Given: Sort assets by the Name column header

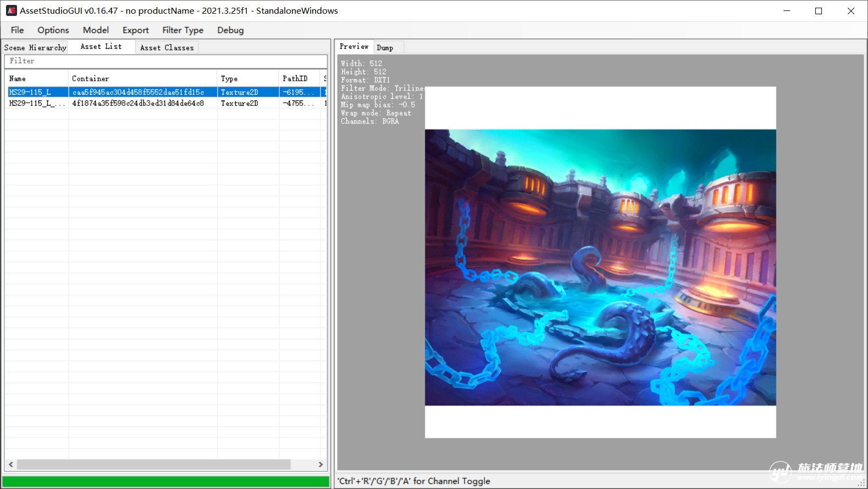Looking at the screenshot, I should coord(37,78).
